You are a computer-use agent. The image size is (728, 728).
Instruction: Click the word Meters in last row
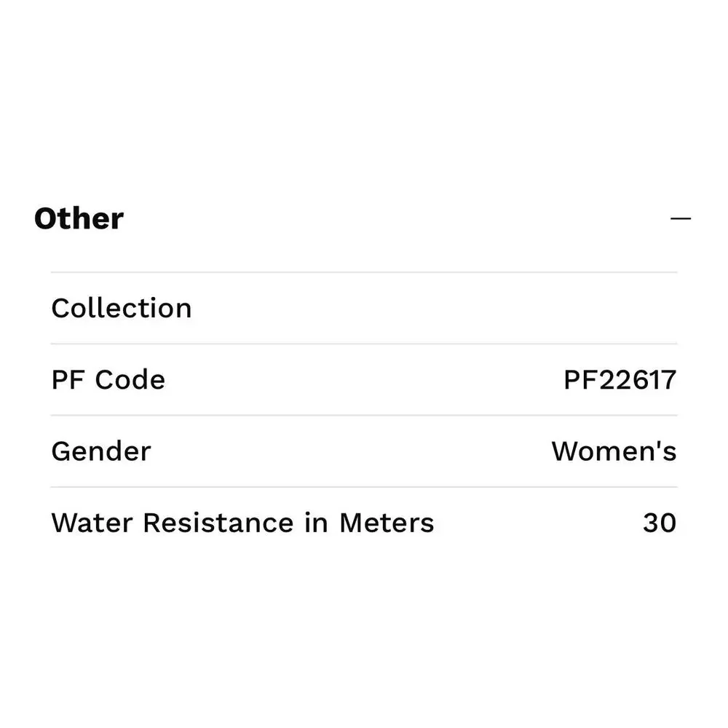pos(387,523)
